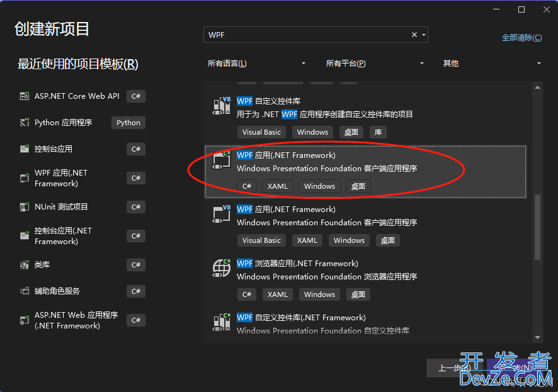
Task: Click the ASP.NET Core Web API template icon
Action: click(24, 96)
